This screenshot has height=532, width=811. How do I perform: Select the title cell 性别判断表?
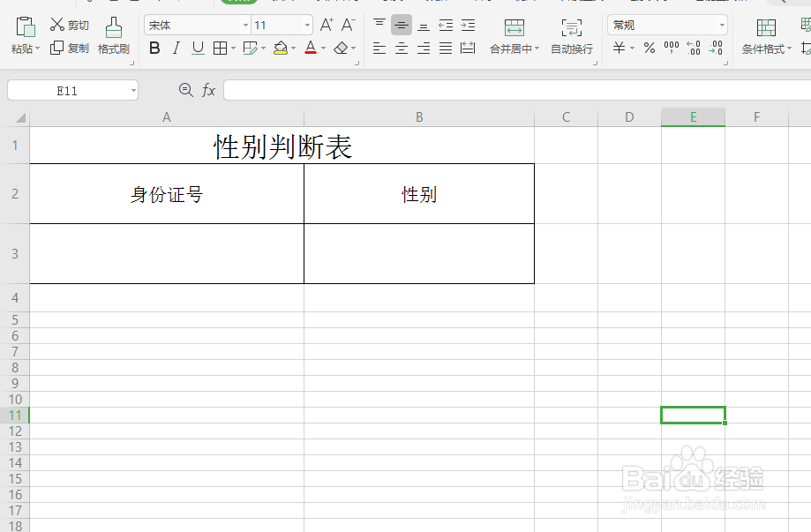[x=282, y=146]
